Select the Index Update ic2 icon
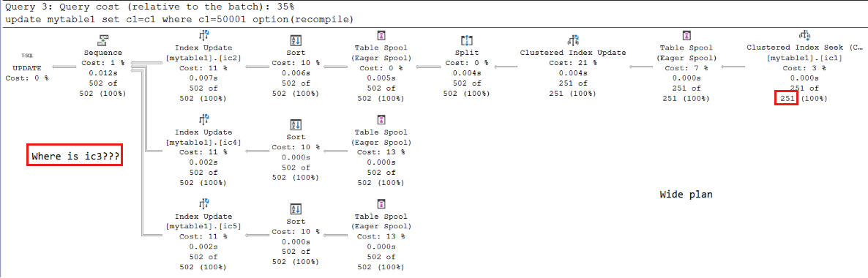 click(x=203, y=37)
